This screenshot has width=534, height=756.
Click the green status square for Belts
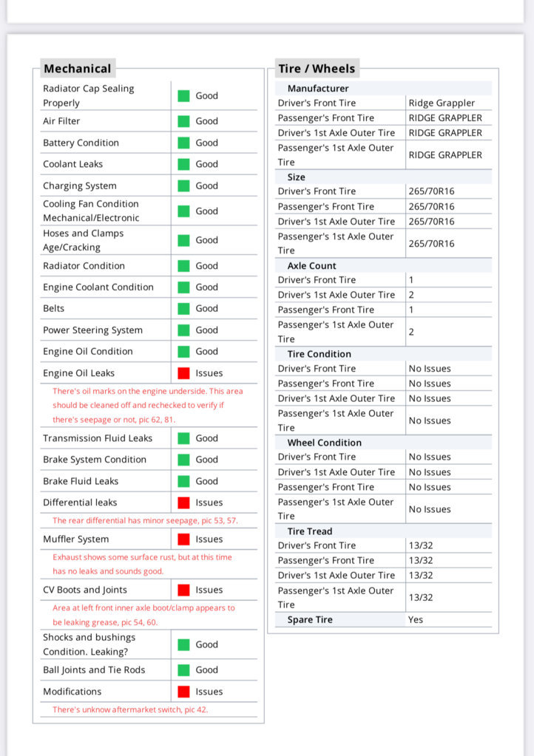coord(183,308)
